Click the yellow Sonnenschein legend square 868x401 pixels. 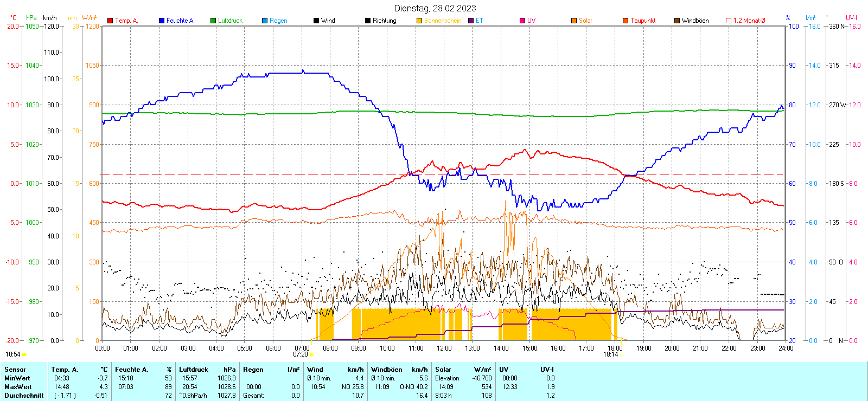point(419,21)
